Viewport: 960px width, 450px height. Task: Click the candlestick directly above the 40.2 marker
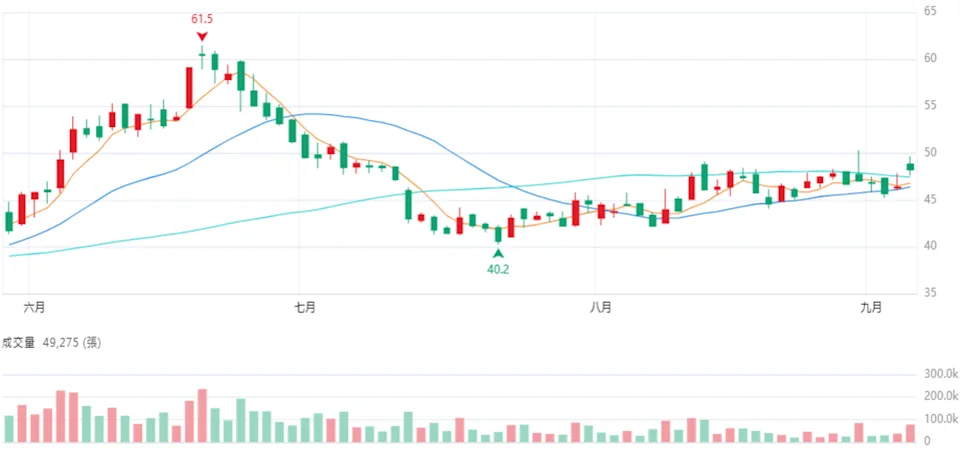[x=498, y=234]
